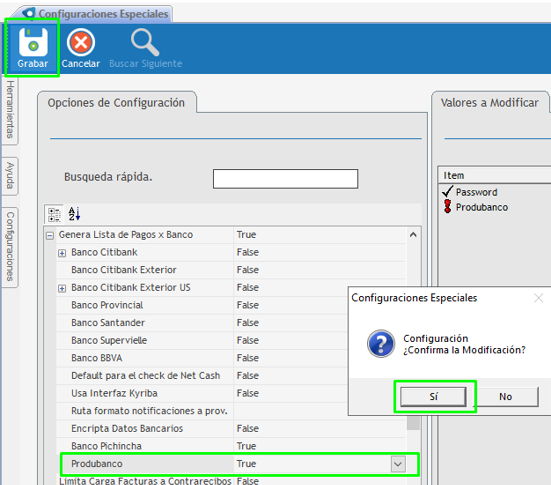Click the False value of Banco Provincial

248,305
